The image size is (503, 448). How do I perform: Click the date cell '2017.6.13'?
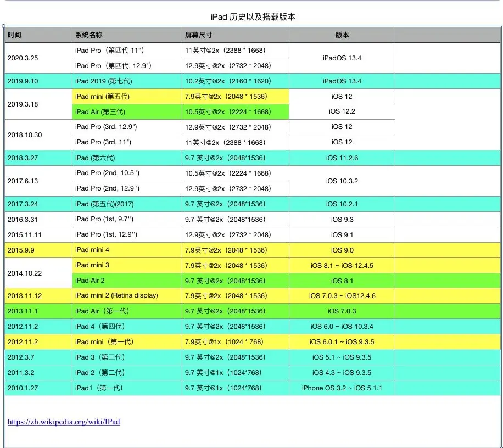point(38,181)
